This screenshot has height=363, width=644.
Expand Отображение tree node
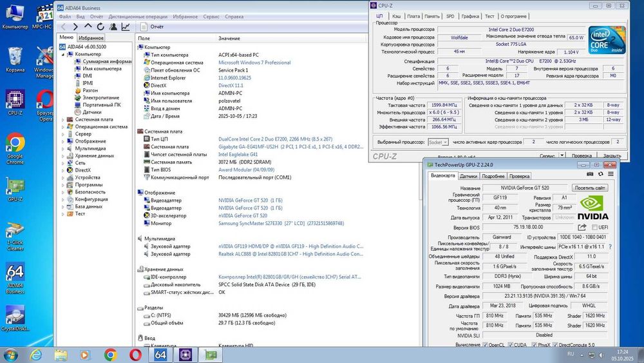tap(63, 141)
